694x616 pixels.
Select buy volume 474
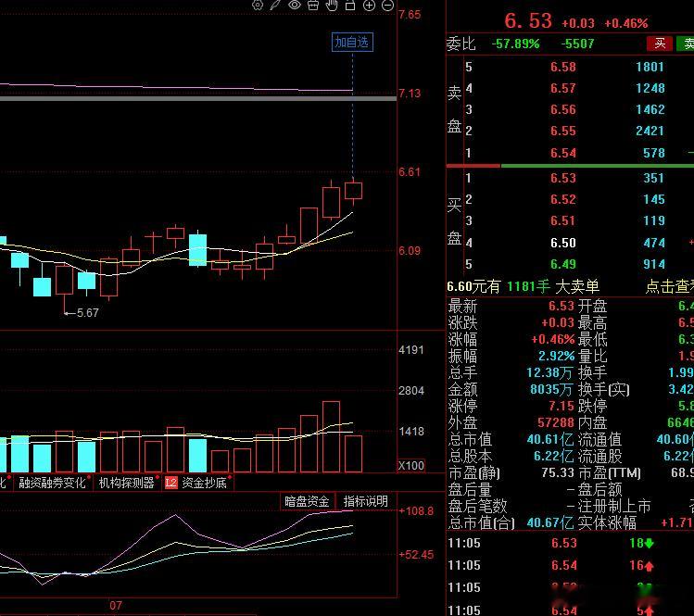pyautogui.click(x=654, y=243)
